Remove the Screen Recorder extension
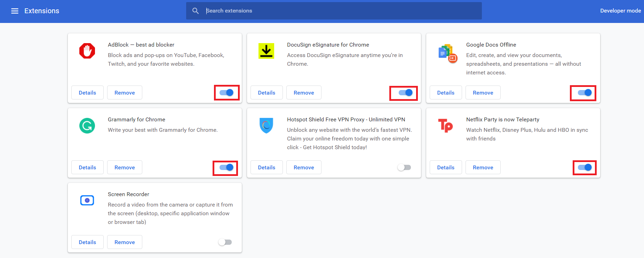The height and width of the screenshot is (258, 644). click(125, 242)
